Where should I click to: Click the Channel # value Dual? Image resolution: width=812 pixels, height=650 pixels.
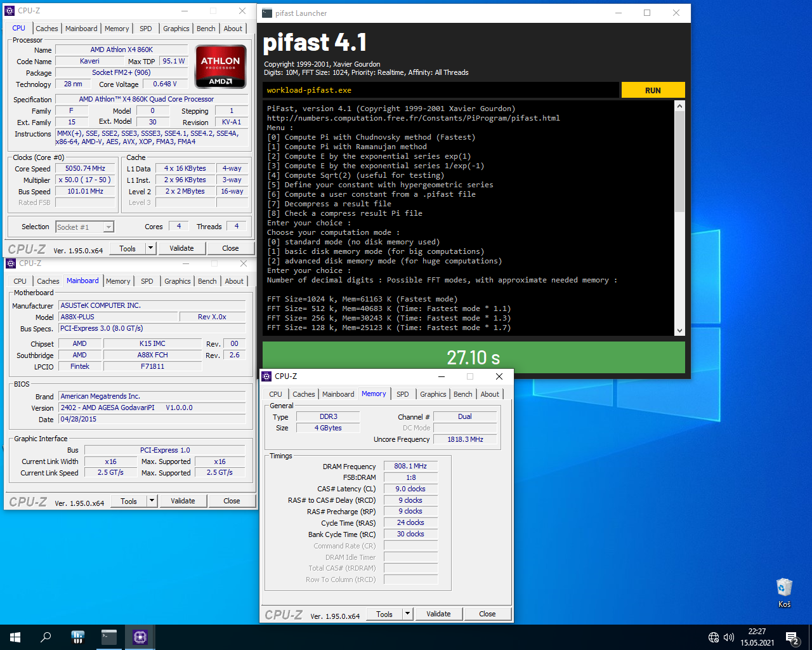pos(465,416)
